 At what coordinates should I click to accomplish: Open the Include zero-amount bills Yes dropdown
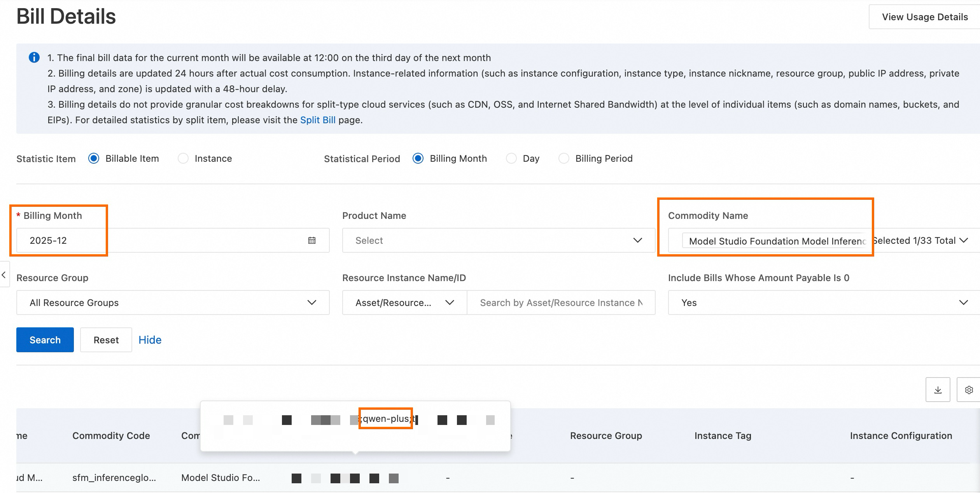coord(823,302)
